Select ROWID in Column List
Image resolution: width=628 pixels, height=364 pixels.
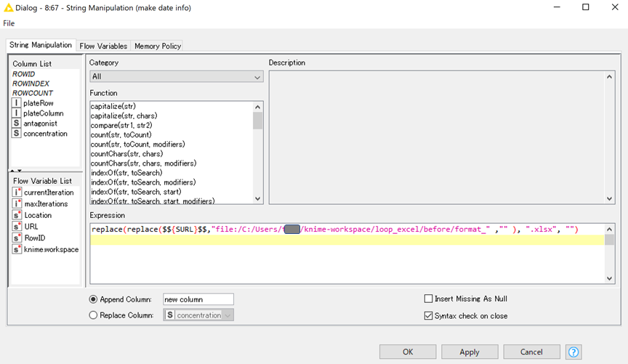[x=24, y=74]
